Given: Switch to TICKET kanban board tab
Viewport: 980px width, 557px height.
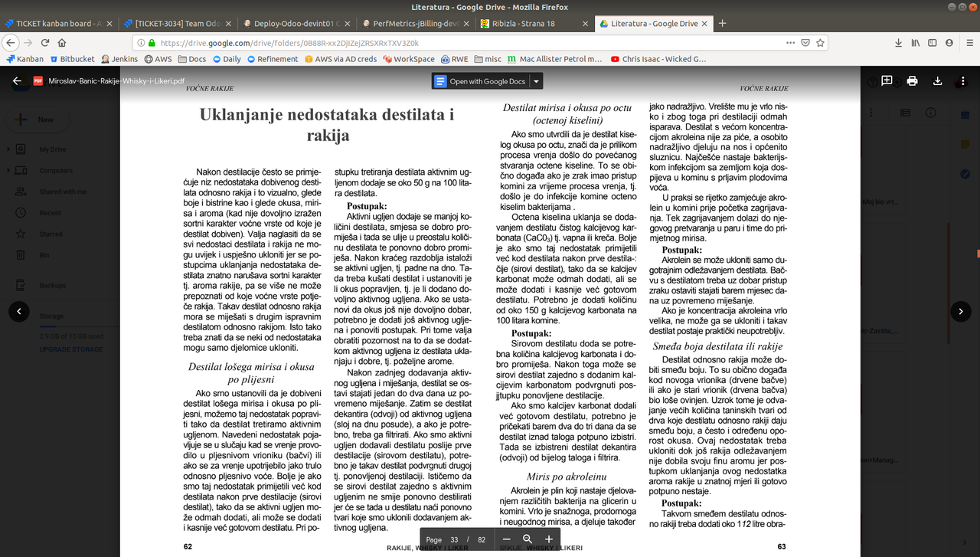Looking at the screenshot, I should (x=59, y=23).
